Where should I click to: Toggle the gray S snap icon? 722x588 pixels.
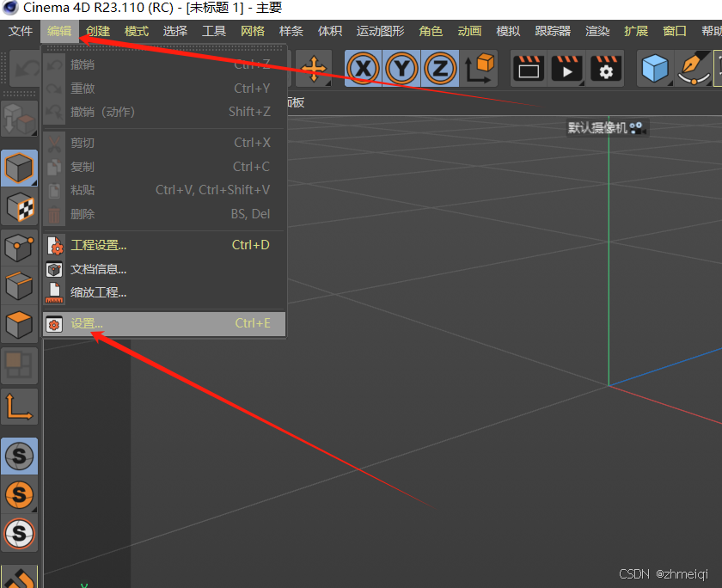coord(19,456)
